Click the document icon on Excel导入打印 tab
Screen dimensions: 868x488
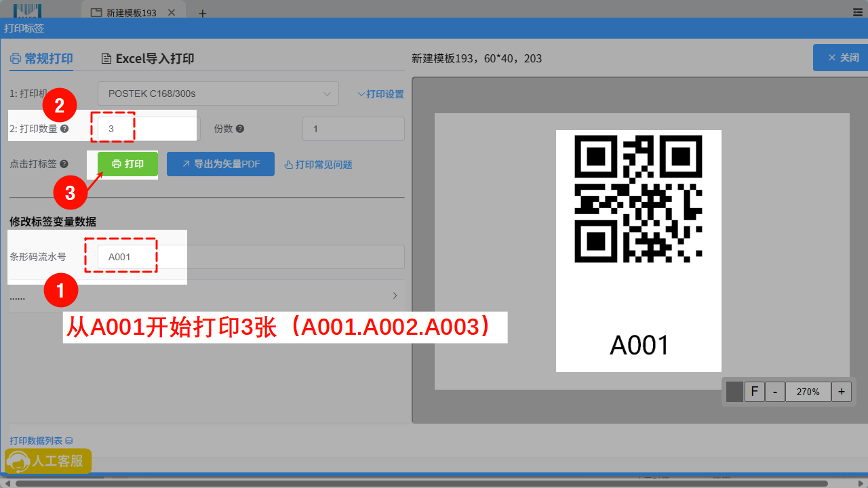(x=106, y=59)
